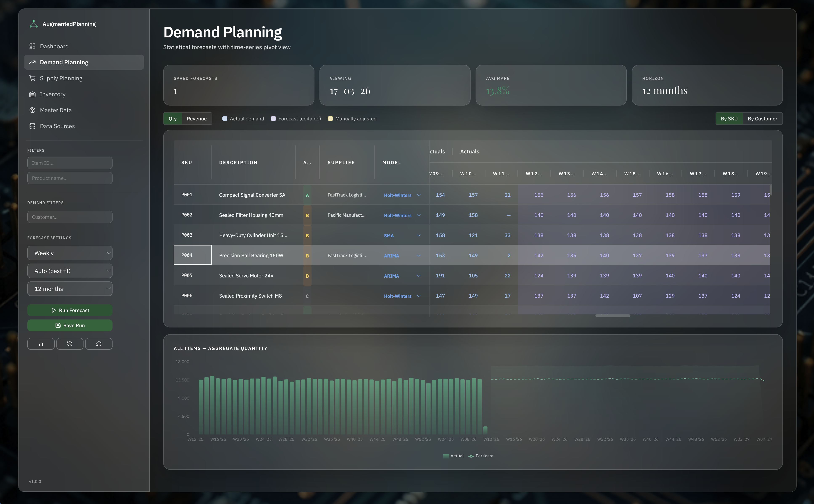This screenshot has width=814, height=504.
Task: Open the Auto (best fit) model selector
Action: pyautogui.click(x=70, y=271)
